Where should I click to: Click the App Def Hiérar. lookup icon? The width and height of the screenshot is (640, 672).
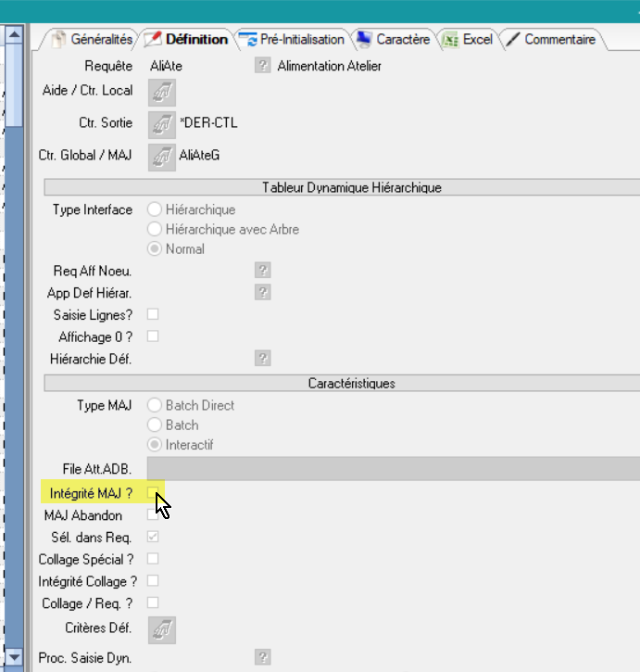(263, 293)
